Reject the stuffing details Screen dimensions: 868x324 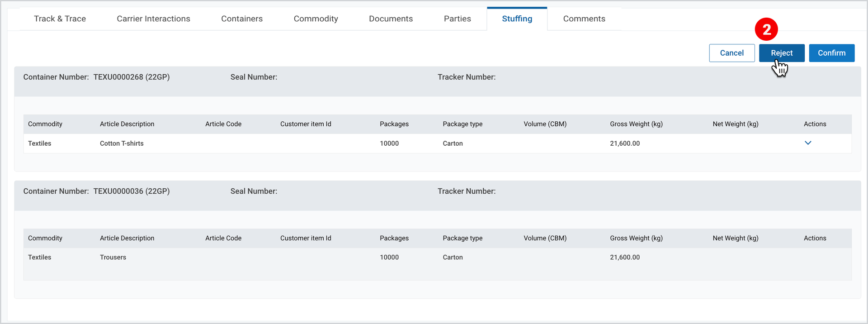(x=782, y=53)
